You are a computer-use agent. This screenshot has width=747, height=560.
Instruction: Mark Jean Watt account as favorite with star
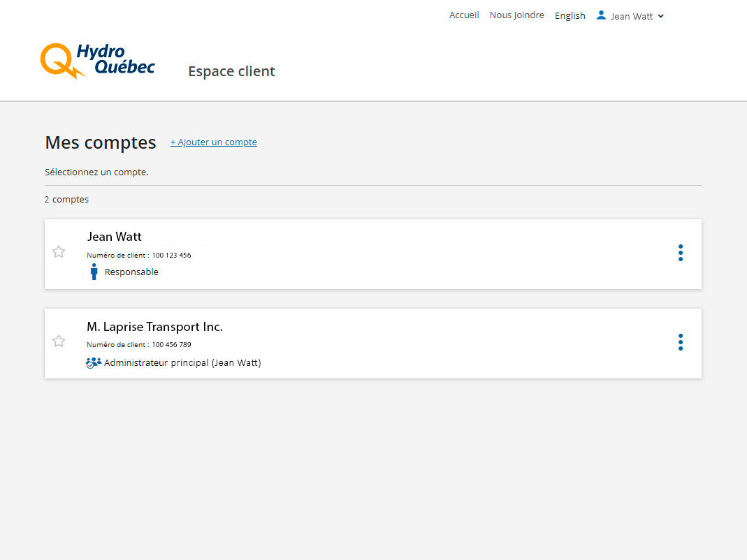coord(59,252)
